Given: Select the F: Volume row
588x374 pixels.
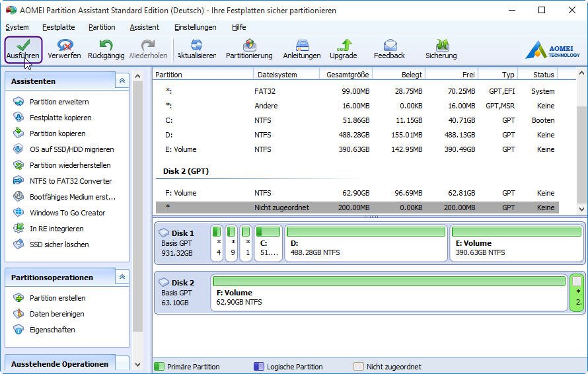Looking at the screenshot, I should (x=357, y=193).
